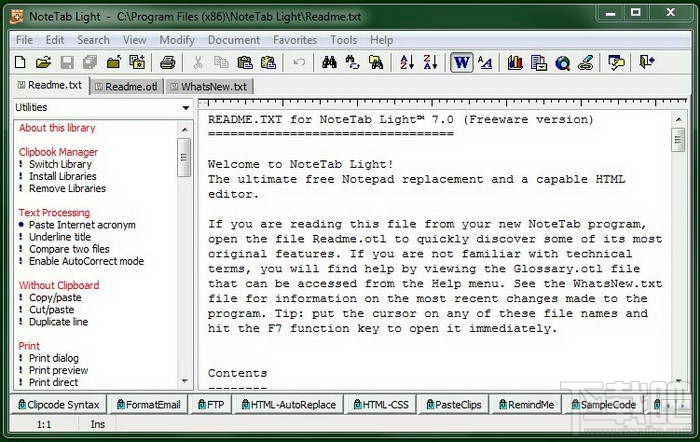The height and width of the screenshot is (442, 700).
Task: Open the FormatEmail library tab
Action: pyautogui.click(x=148, y=405)
